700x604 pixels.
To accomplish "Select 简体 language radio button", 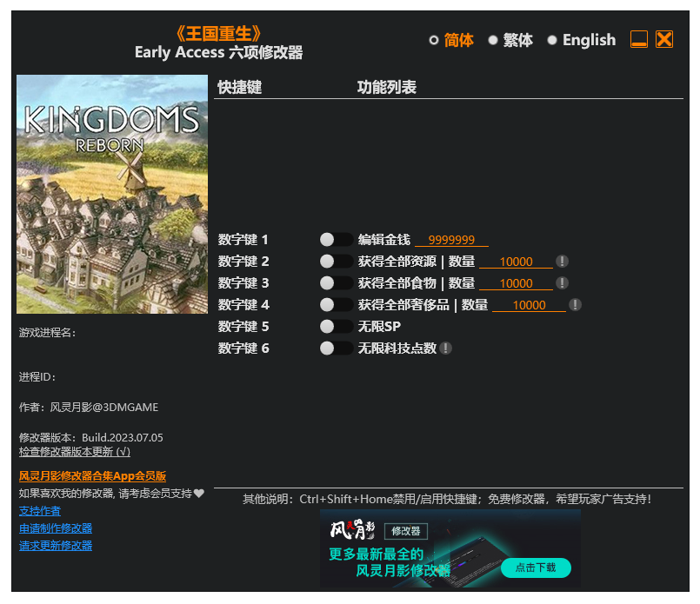I will click(434, 41).
